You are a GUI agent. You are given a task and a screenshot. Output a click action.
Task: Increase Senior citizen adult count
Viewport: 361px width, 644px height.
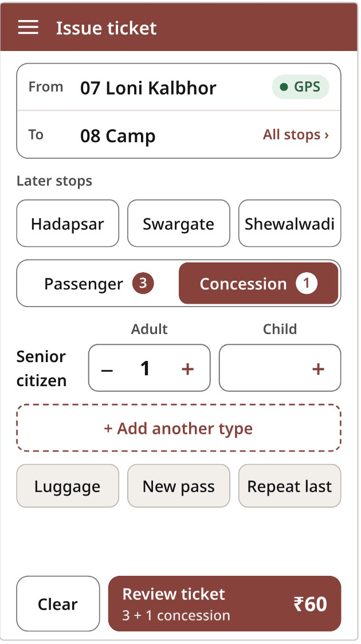pyautogui.click(x=188, y=368)
